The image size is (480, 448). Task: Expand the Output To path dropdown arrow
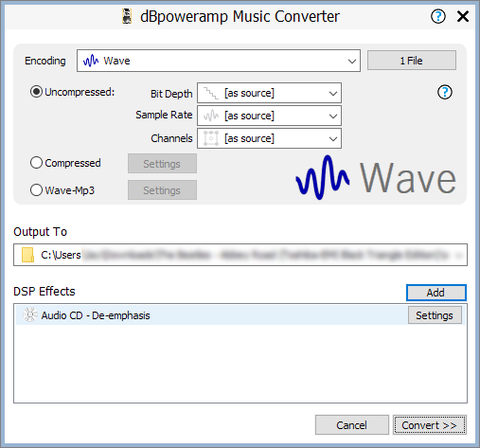(x=459, y=255)
